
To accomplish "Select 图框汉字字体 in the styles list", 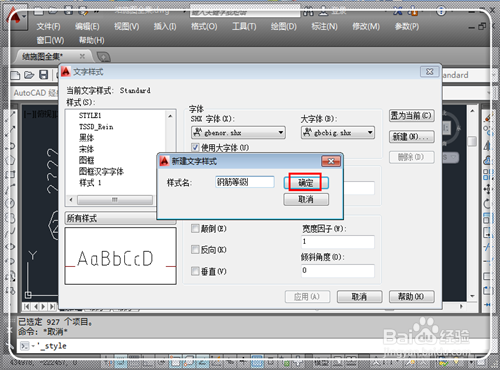I will [101, 171].
